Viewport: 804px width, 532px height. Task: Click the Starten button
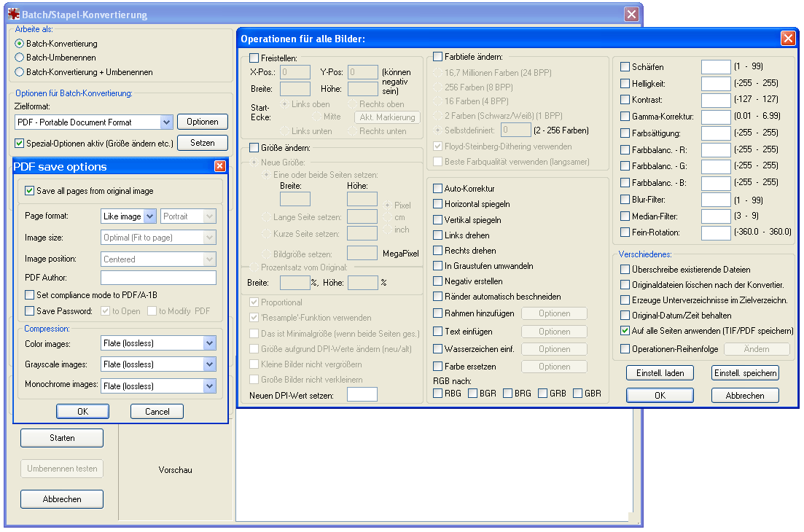point(62,438)
